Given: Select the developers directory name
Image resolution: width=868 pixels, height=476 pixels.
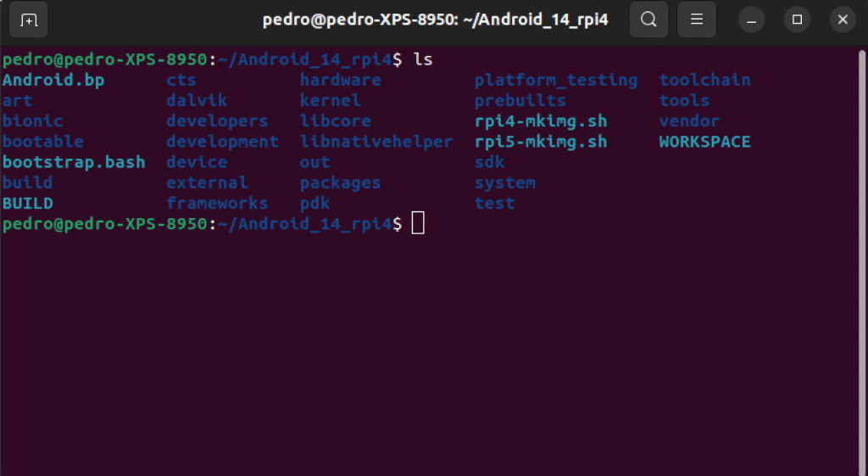Looking at the screenshot, I should 217,120.
